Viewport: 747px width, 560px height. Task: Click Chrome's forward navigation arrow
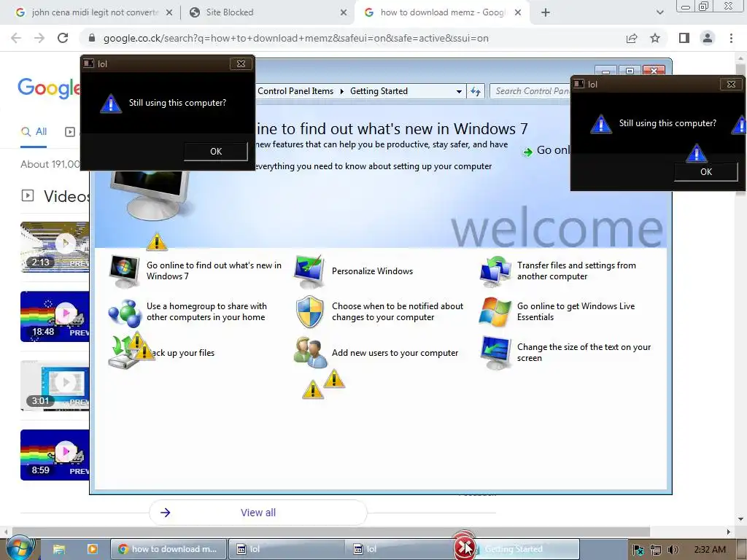pyautogui.click(x=39, y=38)
